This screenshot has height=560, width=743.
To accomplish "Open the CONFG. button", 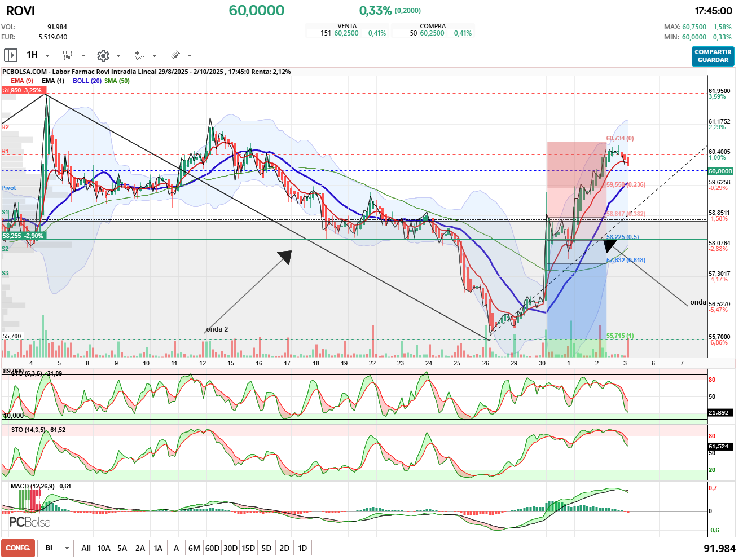I will [x=18, y=548].
